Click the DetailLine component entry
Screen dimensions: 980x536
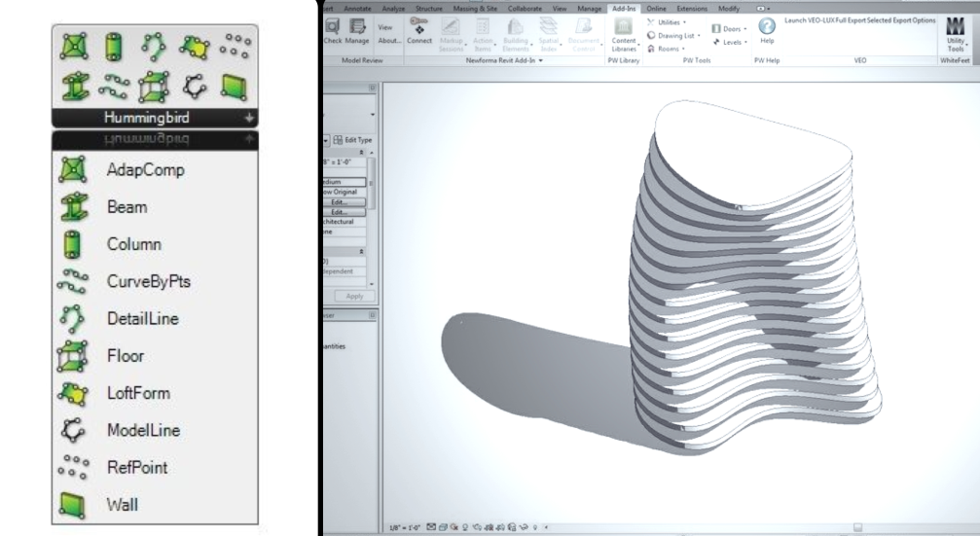point(142,319)
